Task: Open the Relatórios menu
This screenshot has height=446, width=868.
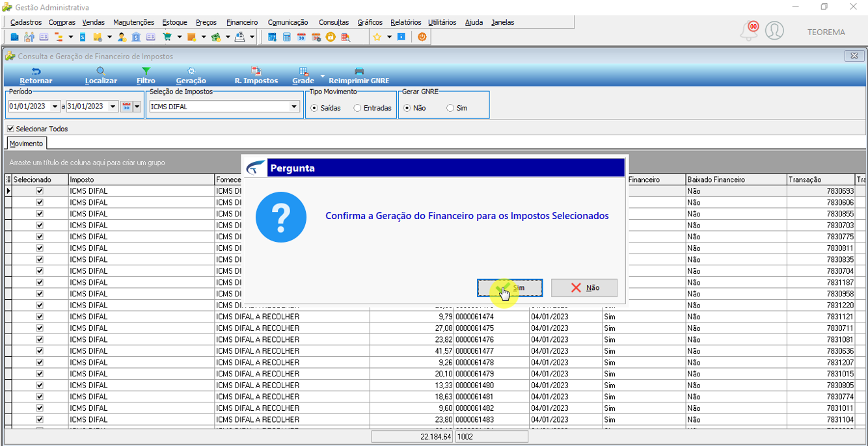Action: tap(406, 22)
